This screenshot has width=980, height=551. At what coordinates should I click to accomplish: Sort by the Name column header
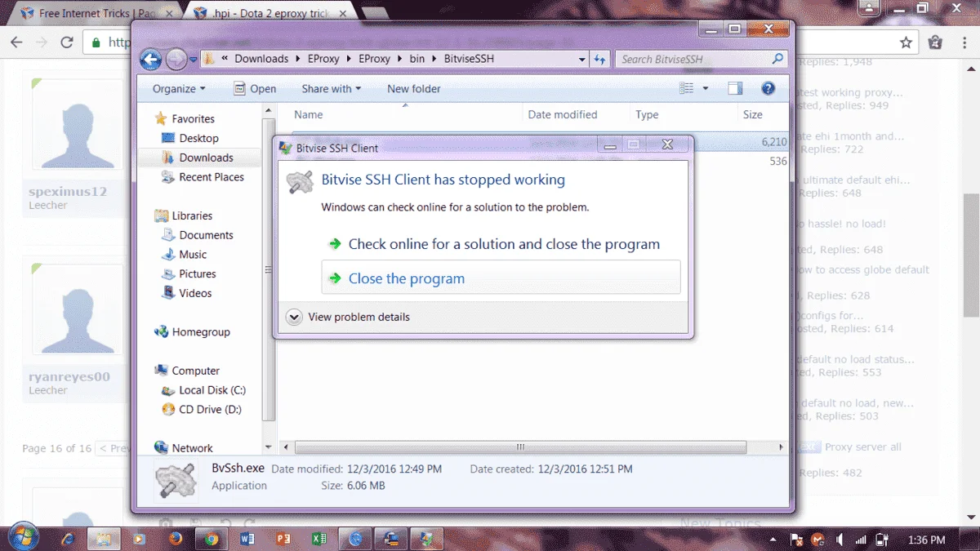[x=309, y=114]
